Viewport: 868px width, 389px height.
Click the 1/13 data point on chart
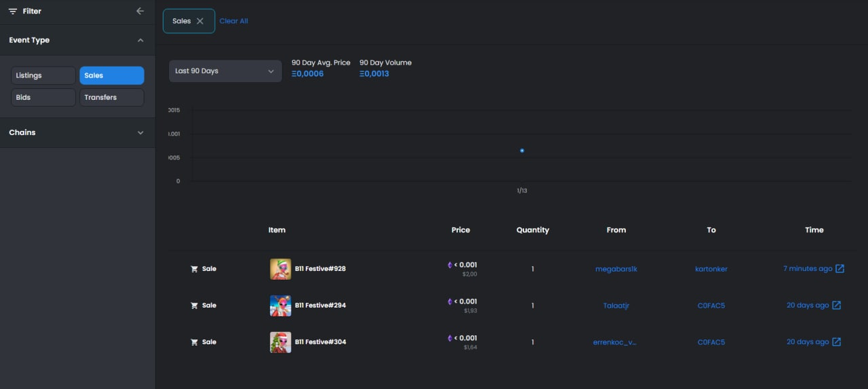pos(522,151)
